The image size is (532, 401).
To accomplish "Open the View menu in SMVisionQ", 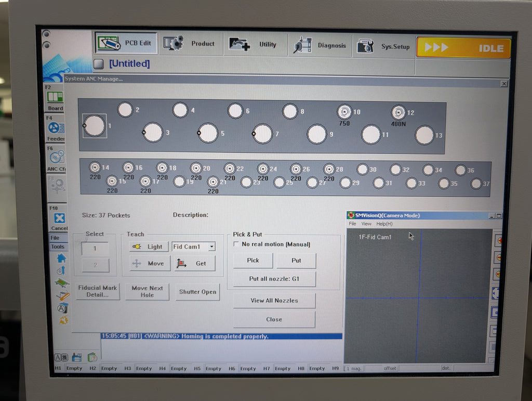I will [366, 224].
